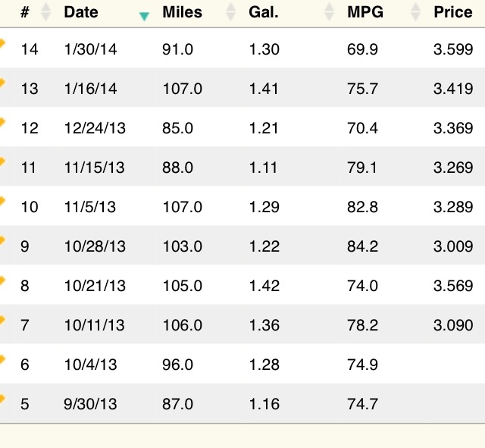Click the sort arrows next to Miles
The width and height of the screenshot is (485, 448).
click(x=230, y=12)
